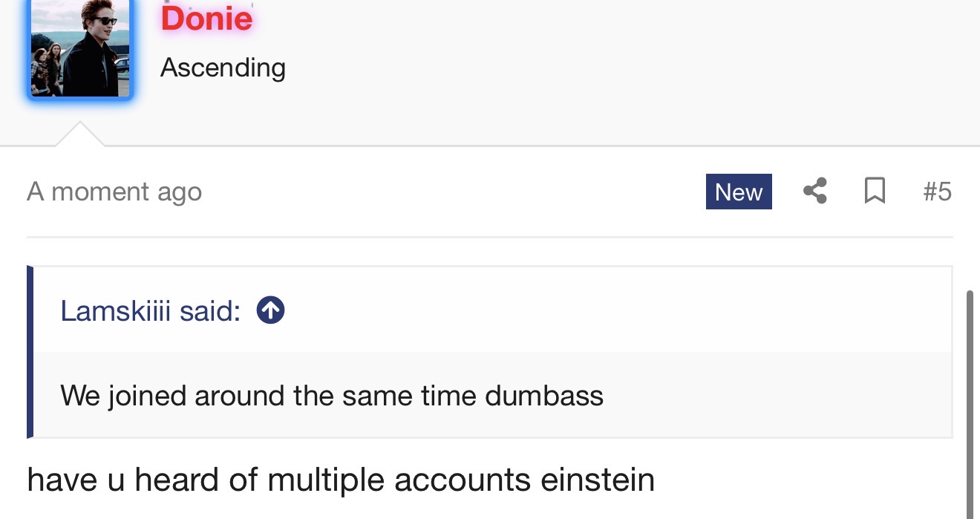Open Donie's profile from the username
Image resolution: width=980 pixels, height=519 pixels.
tap(206, 18)
